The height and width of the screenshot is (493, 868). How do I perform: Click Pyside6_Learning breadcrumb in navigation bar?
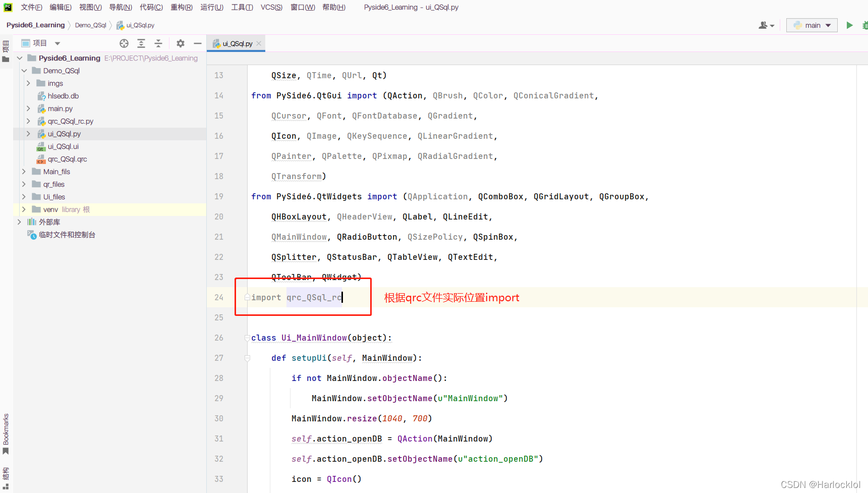point(35,25)
